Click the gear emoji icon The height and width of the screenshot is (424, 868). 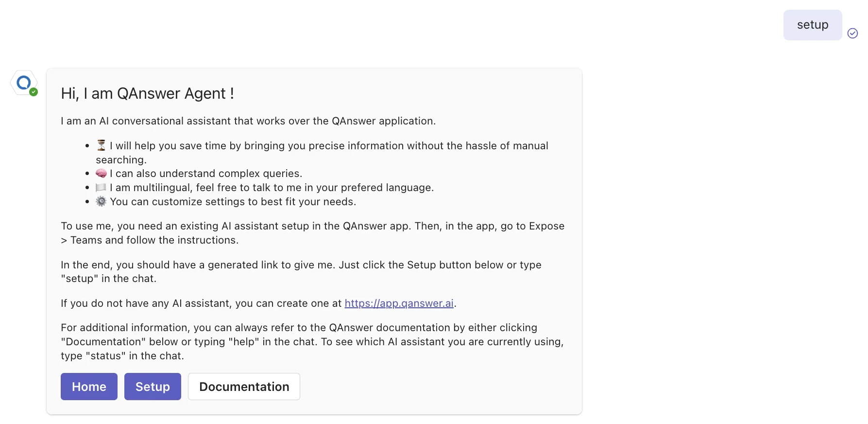tap(101, 201)
